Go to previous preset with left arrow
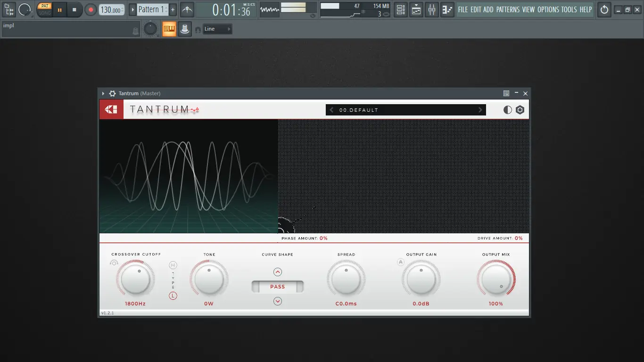Image resolution: width=644 pixels, height=362 pixels. (331, 110)
